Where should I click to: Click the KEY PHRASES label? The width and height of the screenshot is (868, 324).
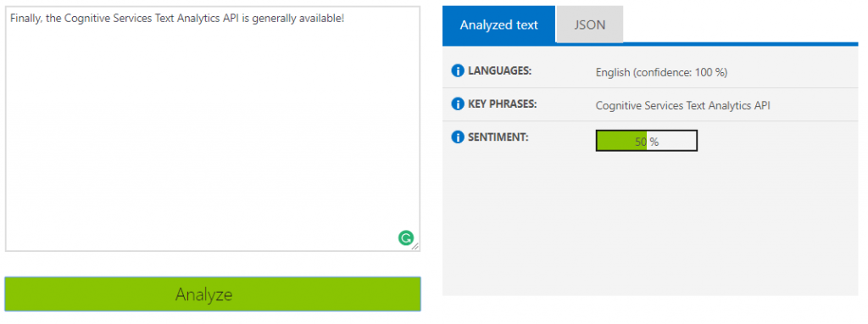click(x=503, y=103)
